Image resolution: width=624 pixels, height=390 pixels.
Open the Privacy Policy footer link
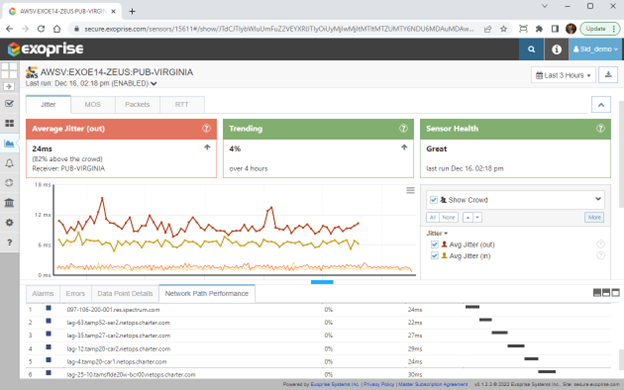379,384
